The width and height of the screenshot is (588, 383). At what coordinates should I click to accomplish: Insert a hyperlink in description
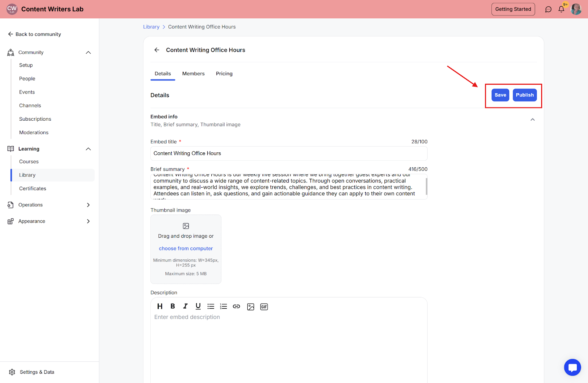(x=236, y=306)
